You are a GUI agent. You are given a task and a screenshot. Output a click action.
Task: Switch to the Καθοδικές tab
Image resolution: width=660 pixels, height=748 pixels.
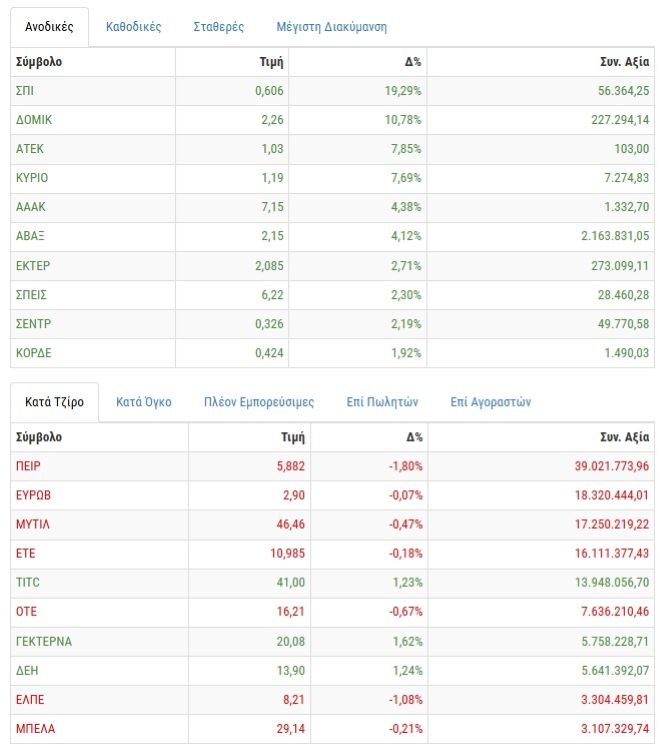133,27
